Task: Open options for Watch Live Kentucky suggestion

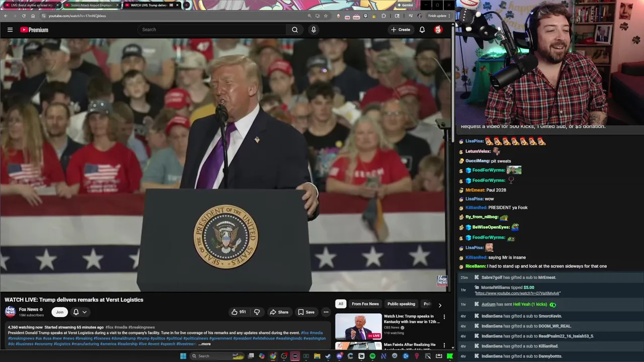Action: [x=444, y=317]
